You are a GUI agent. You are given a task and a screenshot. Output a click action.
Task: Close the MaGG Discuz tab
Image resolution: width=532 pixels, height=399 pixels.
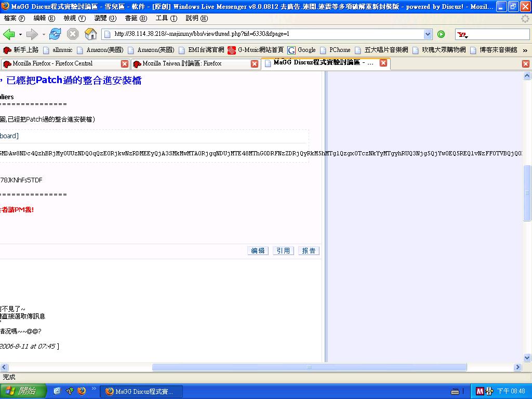pos(383,63)
